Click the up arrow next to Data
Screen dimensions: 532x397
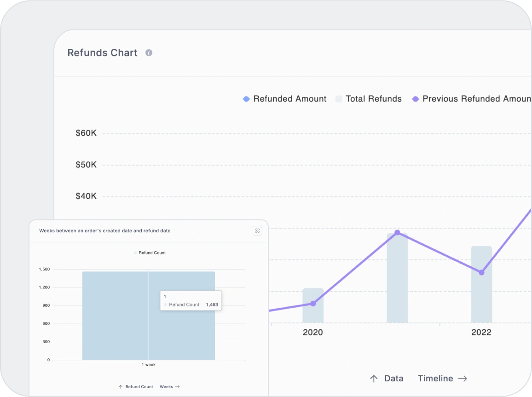tap(374, 379)
